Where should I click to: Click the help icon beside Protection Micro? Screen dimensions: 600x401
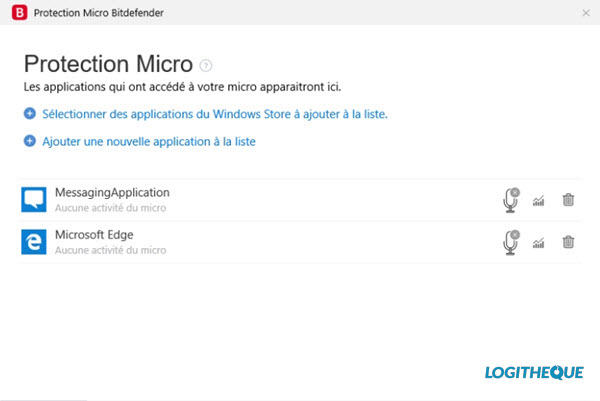click(x=205, y=66)
